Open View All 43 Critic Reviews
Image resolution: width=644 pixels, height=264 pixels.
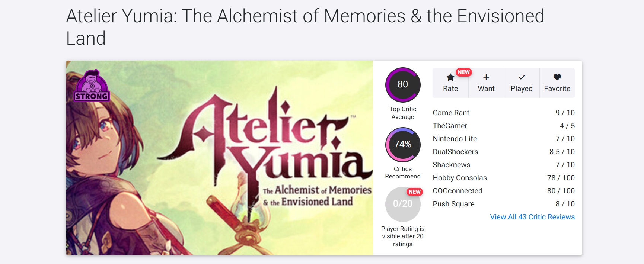point(532,217)
